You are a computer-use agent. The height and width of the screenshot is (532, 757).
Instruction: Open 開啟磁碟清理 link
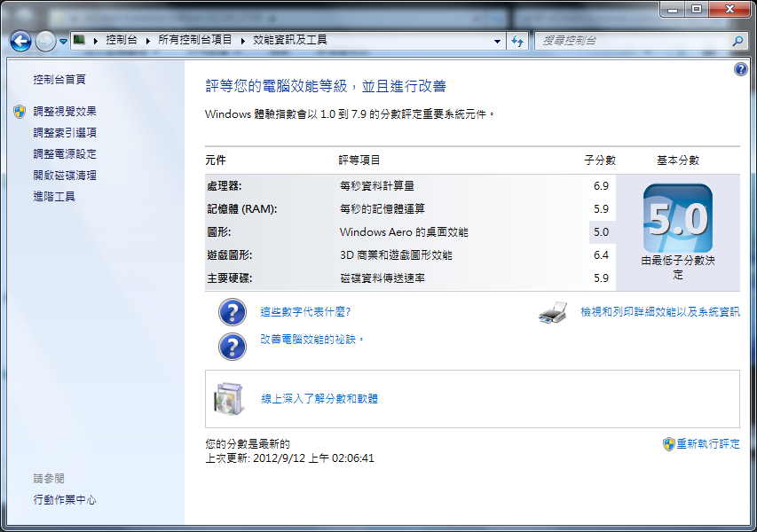click(65, 175)
